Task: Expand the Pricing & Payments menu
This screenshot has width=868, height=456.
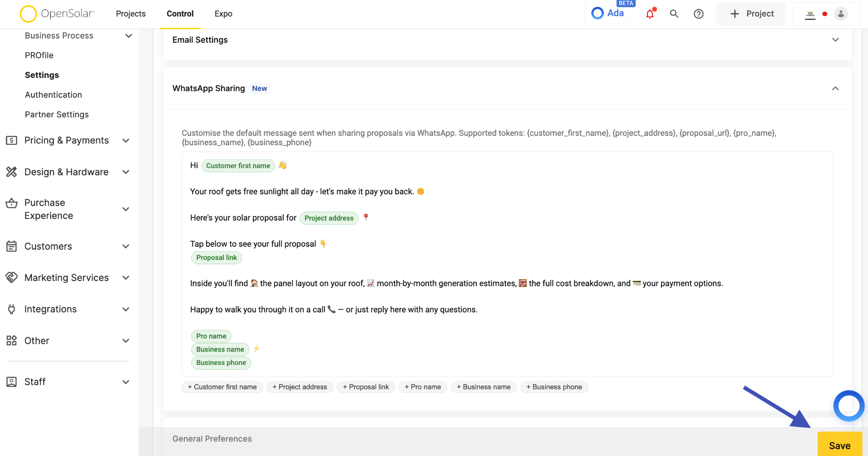Action: click(126, 141)
